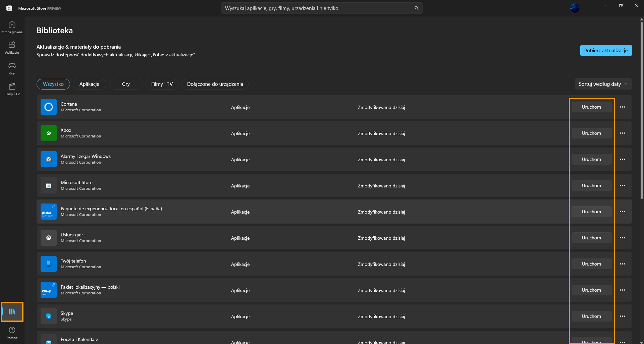Open Filmy i TV in sidebar
This screenshot has width=644, height=344.
(x=12, y=89)
